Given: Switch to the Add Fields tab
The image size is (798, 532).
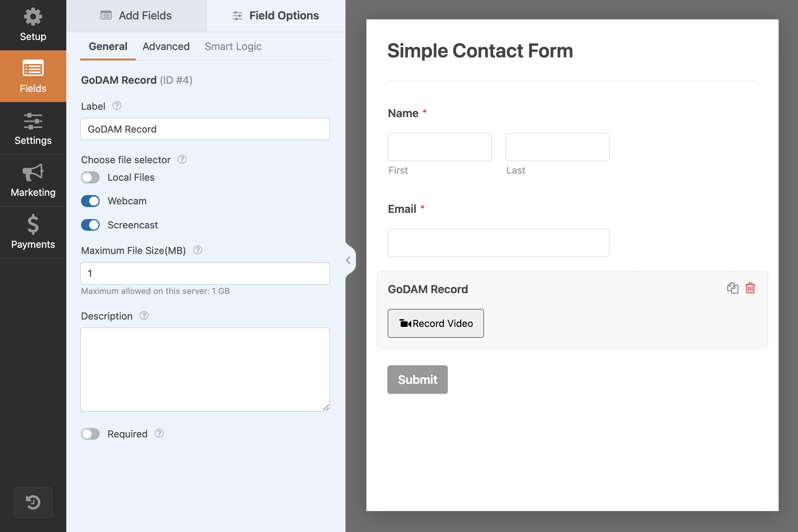Looking at the screenshot, I should tap(136, 16).
